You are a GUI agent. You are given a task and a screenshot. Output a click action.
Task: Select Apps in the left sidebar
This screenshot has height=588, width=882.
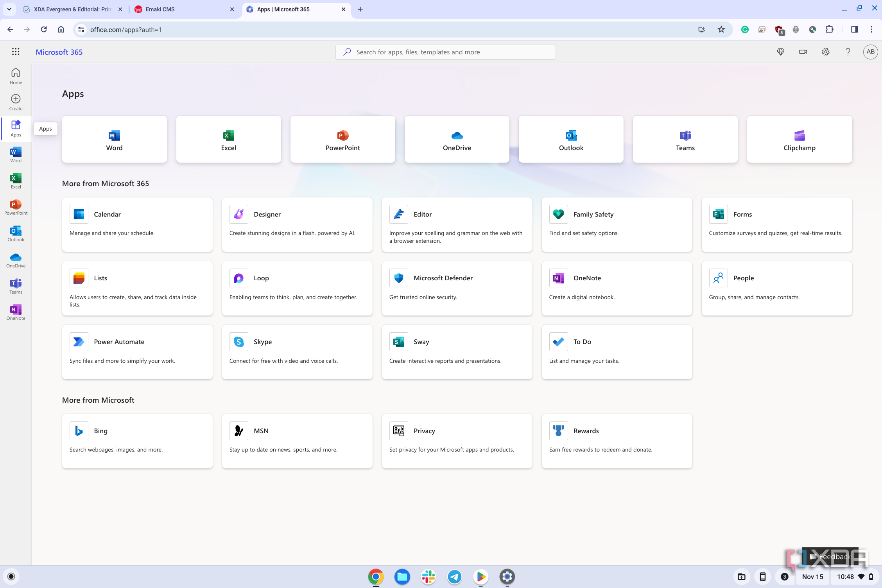click(16, 129)
